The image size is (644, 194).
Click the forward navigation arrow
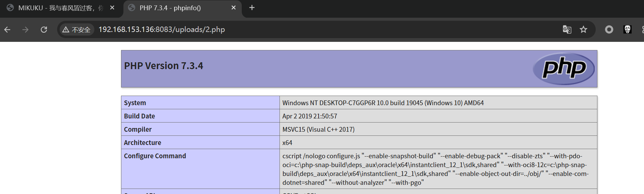click(26, 30)
